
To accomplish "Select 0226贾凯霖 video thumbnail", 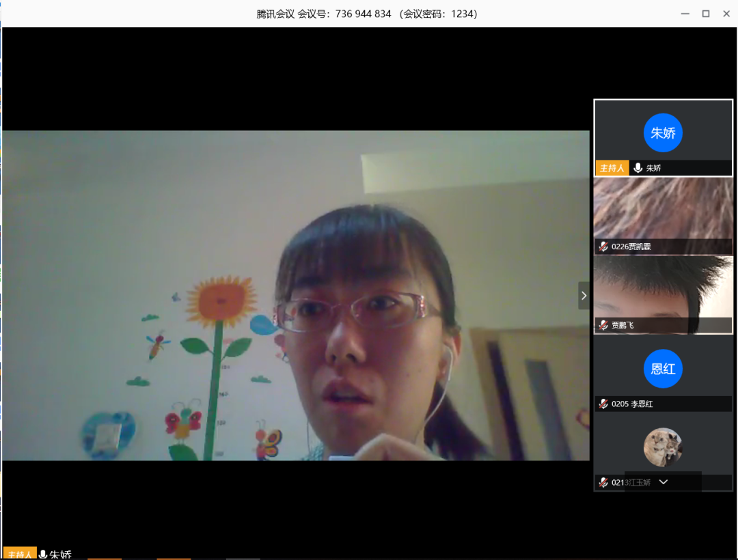I will pyautogui.click(x=663, y=210).
